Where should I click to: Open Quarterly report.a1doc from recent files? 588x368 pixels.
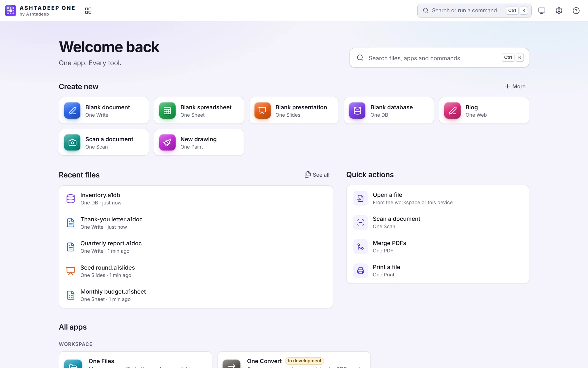coord(196,247)
